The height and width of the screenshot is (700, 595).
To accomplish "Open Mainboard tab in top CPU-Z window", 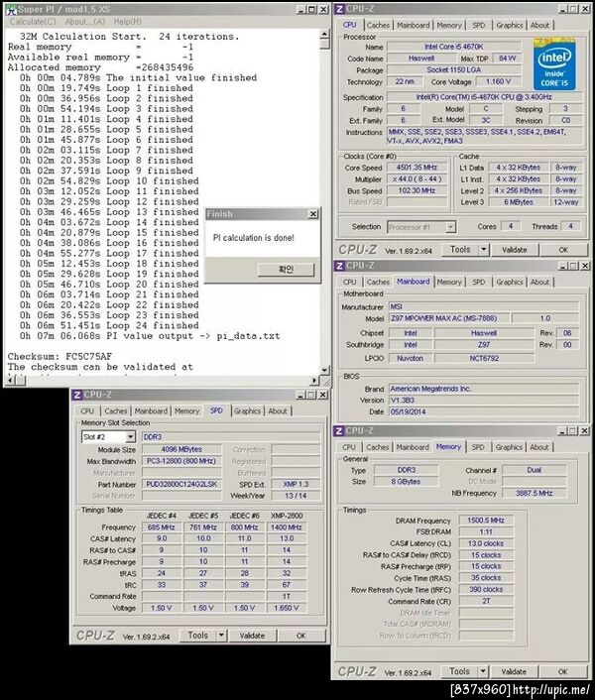I will coord(414,25).
